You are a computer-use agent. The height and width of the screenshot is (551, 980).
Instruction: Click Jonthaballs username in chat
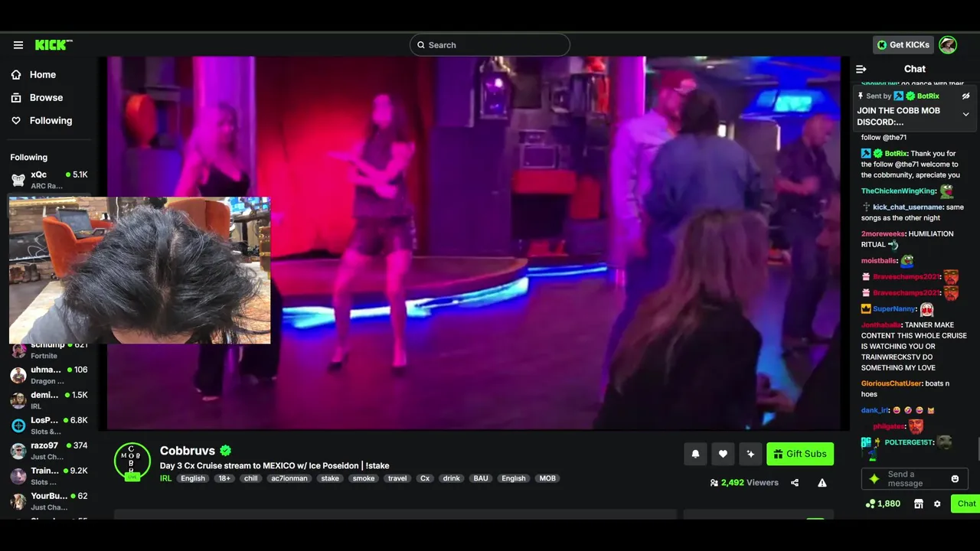tap(881, 325)
